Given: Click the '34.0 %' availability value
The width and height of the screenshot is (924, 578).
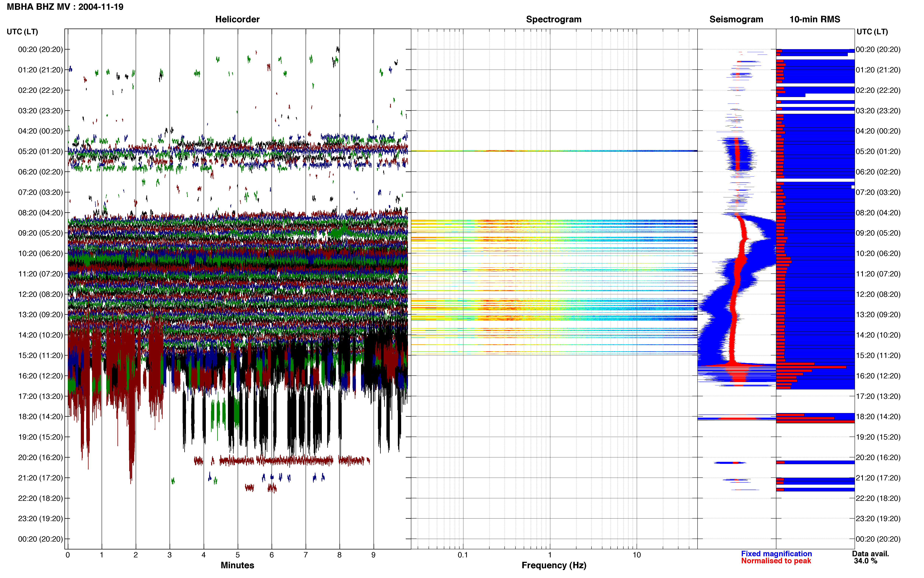Looking at the screenshot, I should tap(865, 561).
